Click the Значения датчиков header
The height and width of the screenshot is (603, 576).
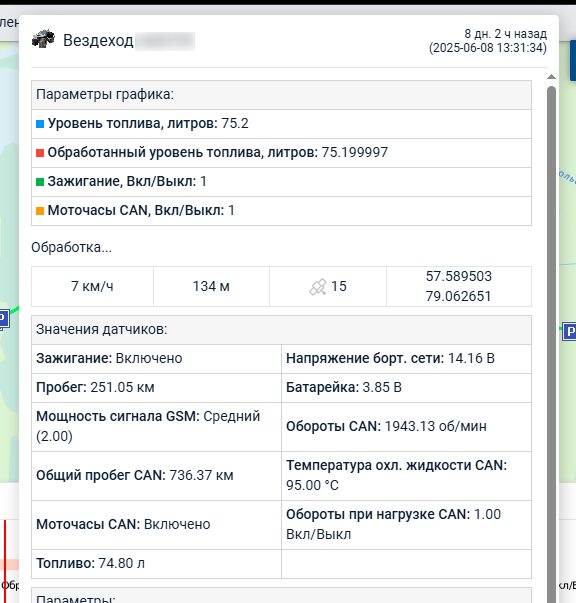[281, 330]
